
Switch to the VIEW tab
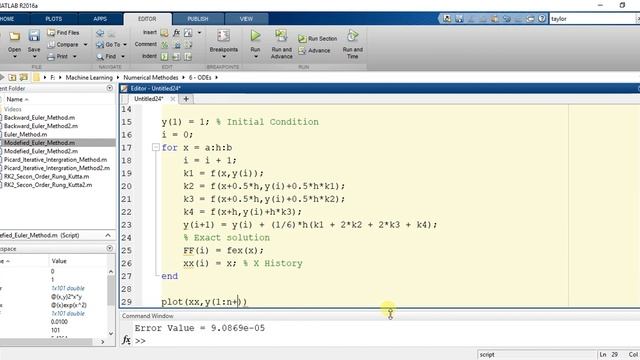click(246, 19)
